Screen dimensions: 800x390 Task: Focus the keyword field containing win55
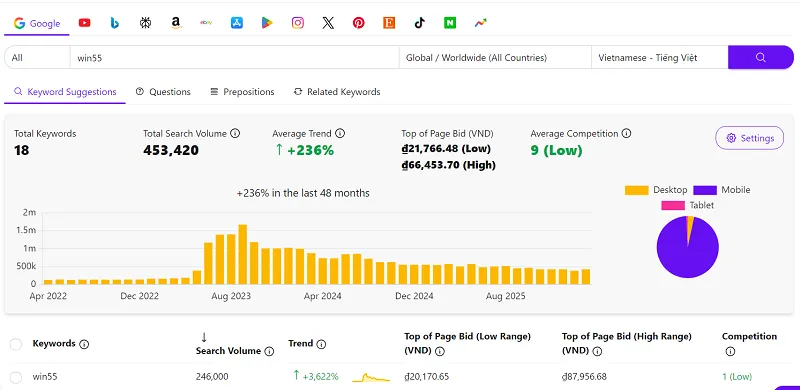[235, 58]
